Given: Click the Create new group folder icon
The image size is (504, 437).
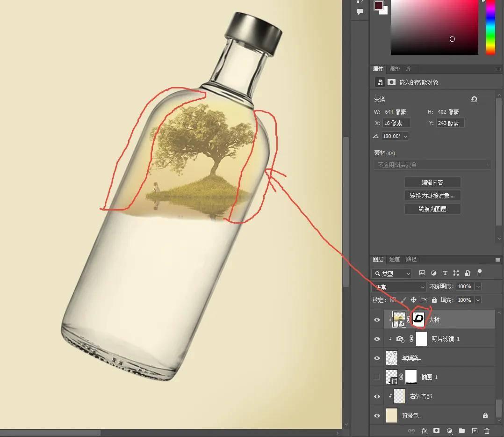Looking at the screenshot, I should point(462,430).
